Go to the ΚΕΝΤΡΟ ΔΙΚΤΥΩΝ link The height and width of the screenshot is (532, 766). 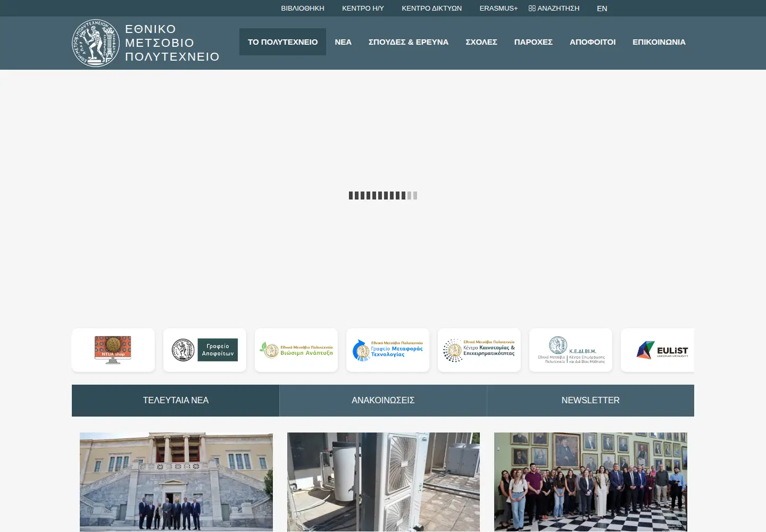click(x=431, y=9)
